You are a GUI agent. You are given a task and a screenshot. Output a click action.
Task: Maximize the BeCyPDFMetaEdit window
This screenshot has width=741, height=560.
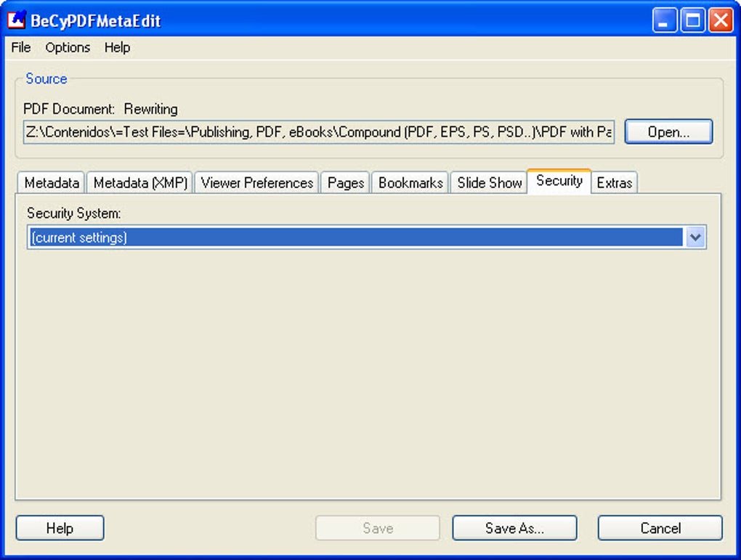click(693, 20)
